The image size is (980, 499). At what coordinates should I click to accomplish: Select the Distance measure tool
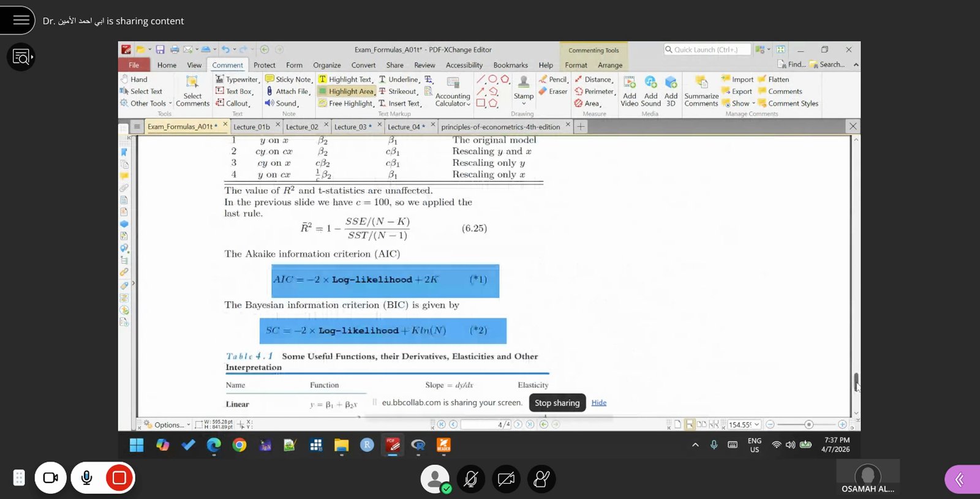click(594, 79)
